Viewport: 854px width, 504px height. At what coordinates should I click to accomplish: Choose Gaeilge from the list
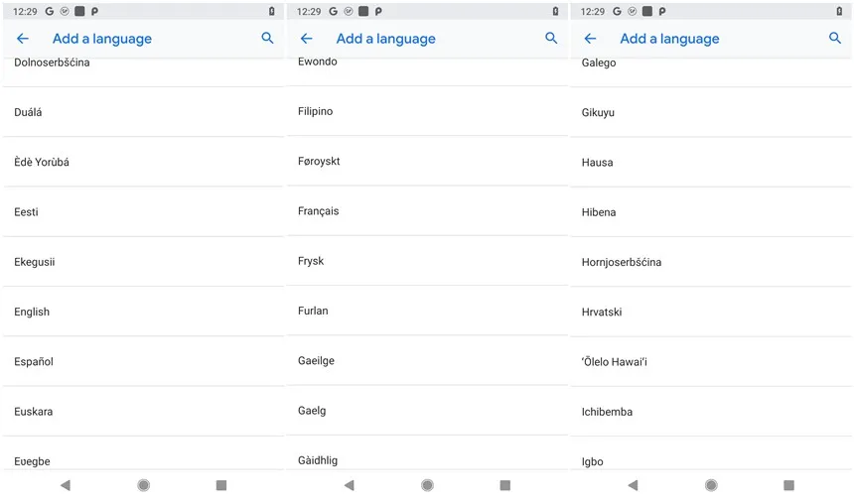428,360
